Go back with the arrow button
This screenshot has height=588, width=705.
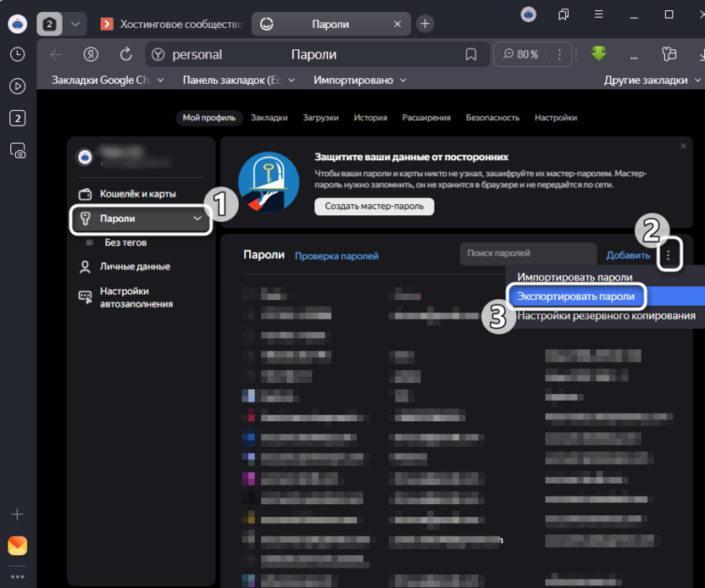pyautogui.click(x=56, y=55)
